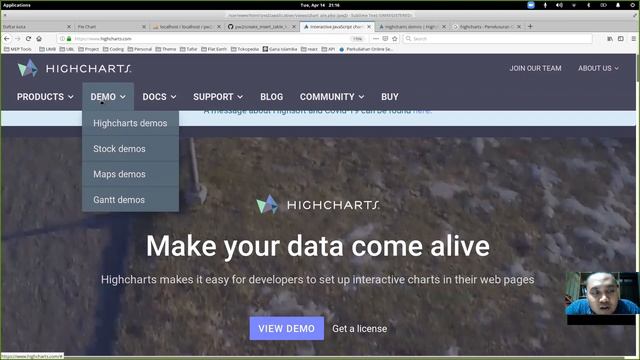Viewport: 640px width, 360px height.
Task: Open the Firefox hamburger menu
Action: click(x=633, y=38)
